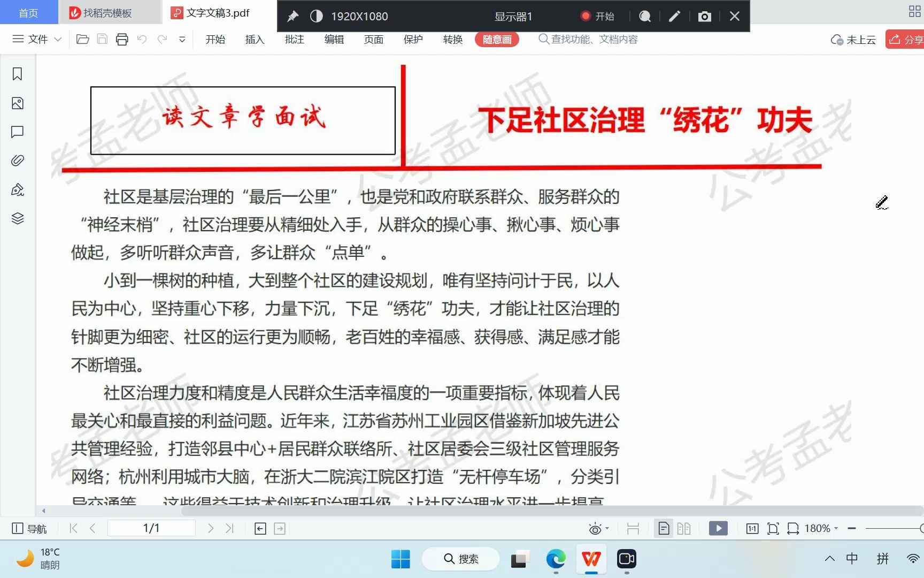This screenshot has width=924, height=578.
Task: Go to the previous page
Action: click(x=93, y=529)
